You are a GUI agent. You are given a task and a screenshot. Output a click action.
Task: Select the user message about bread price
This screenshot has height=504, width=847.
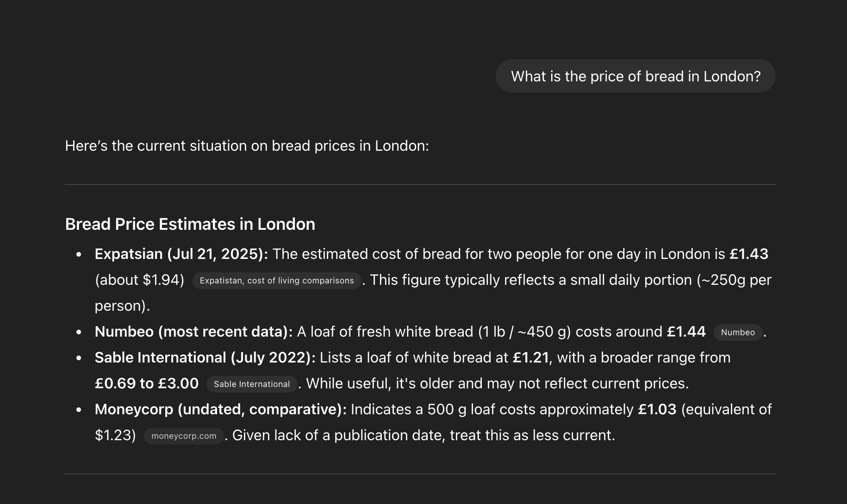click(x=635, y=76)
